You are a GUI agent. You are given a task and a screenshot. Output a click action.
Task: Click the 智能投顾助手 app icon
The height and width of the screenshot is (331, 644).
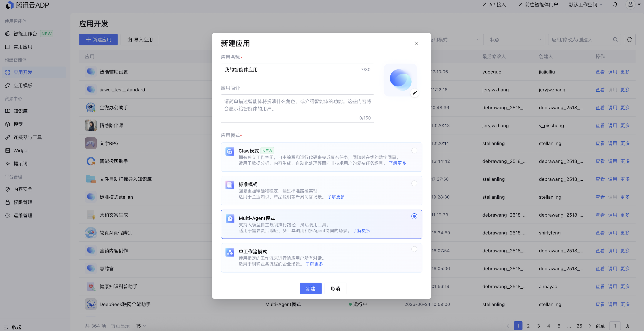tap(90, 161)
